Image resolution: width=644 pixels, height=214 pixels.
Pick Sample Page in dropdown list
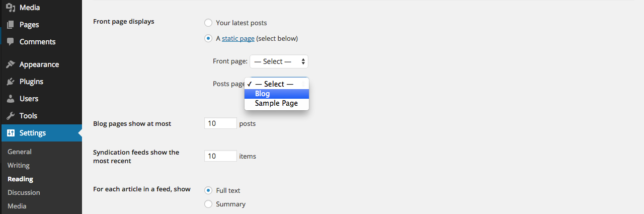tap(276, 103)
